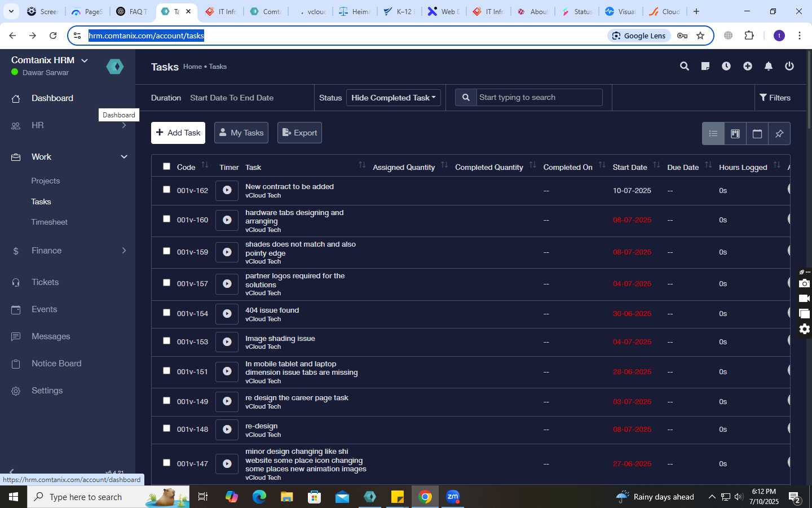The width and height of the screenshot is (812, 508).
Task: Open Dashboard in the sidebar
Action: pyautogui.click(x=52, y=98)
